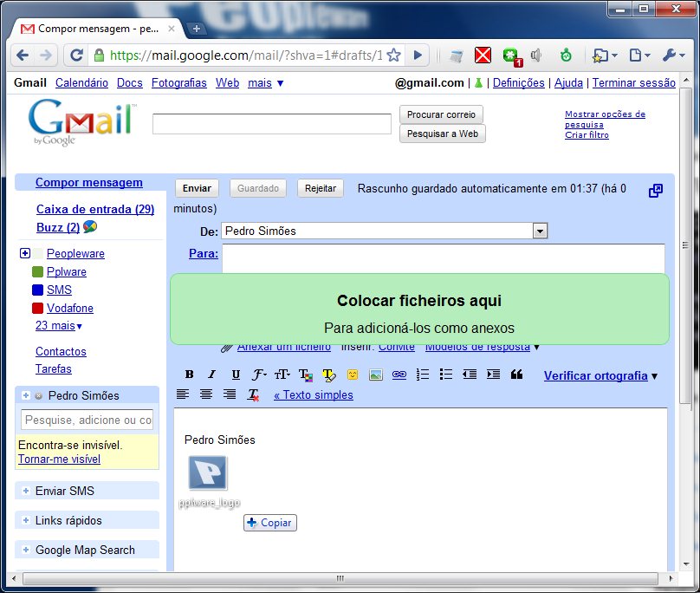The height and width of the screenshot is (593, 700).
Task: Center align the message text
Action: point(206,394)
